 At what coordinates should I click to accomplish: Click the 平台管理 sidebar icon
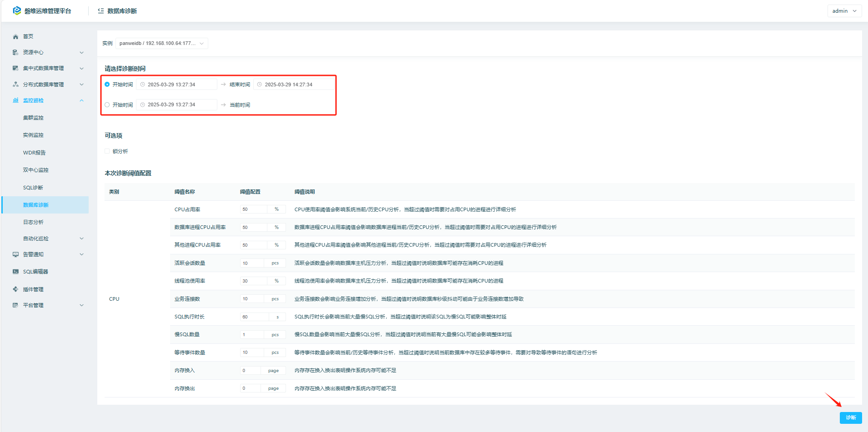(15, 305)
